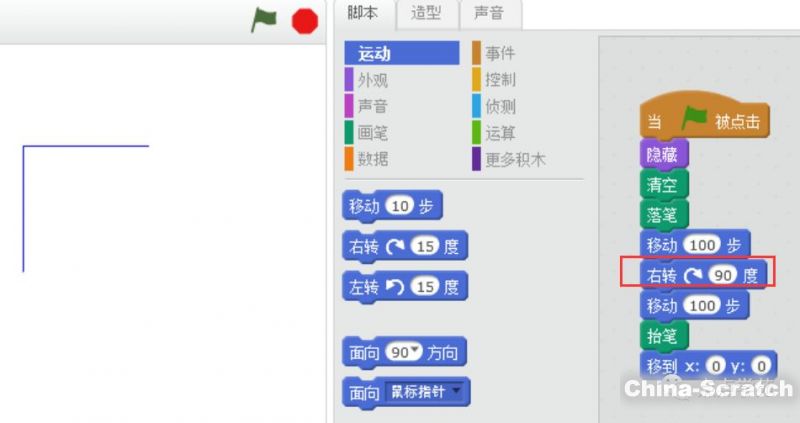
Task: Select the 脚本 tab
Action: (361, 13)
